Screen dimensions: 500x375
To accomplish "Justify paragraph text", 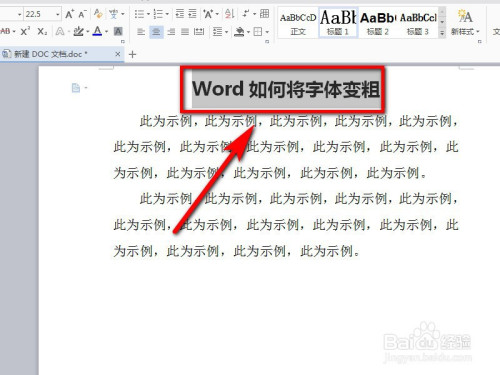I will click(x=185, y=32).
